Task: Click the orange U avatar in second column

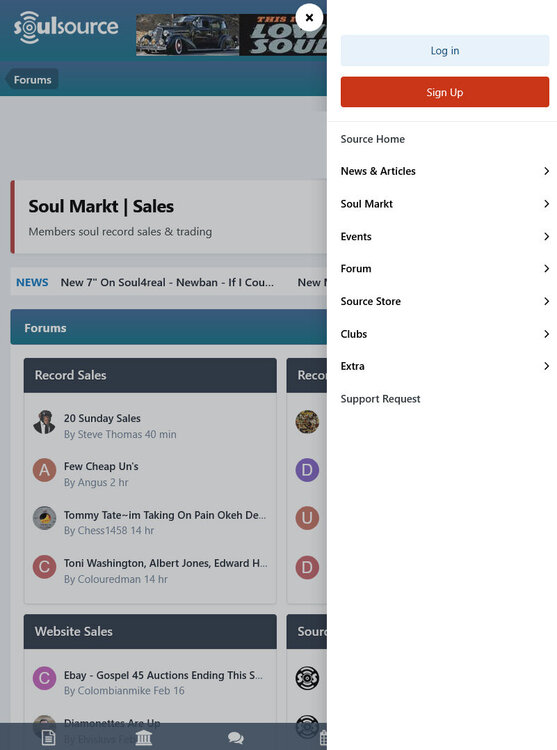Action: click(x=307, y=518)
